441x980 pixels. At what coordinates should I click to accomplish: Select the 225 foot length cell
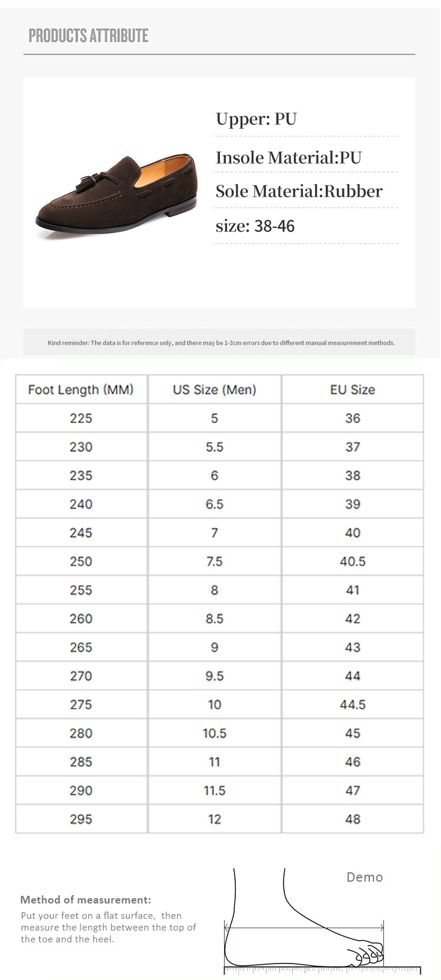[x=81, y=418]
